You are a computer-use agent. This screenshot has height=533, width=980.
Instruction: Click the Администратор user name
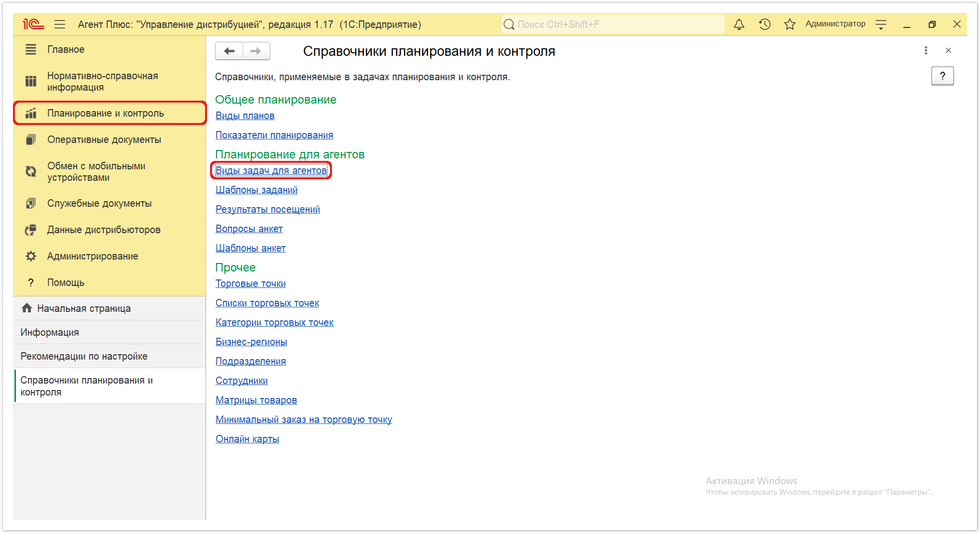point(835,24)
